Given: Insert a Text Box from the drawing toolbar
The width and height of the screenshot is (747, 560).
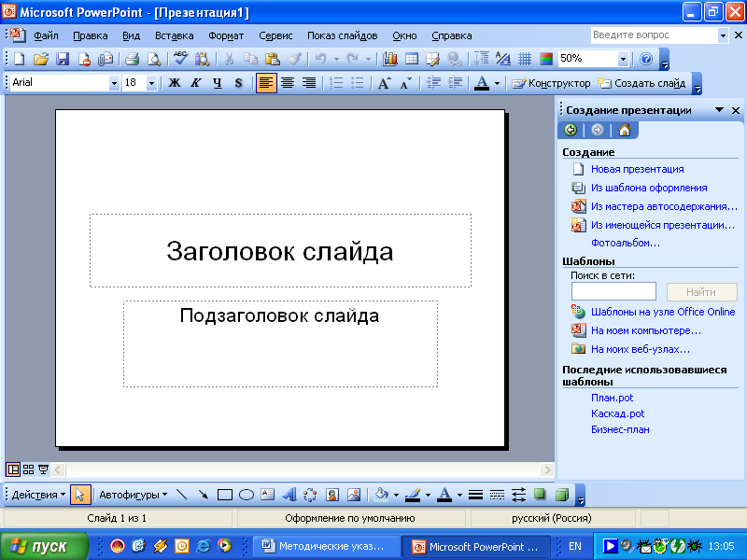Looking at the screenshot, I should point(268,495).
